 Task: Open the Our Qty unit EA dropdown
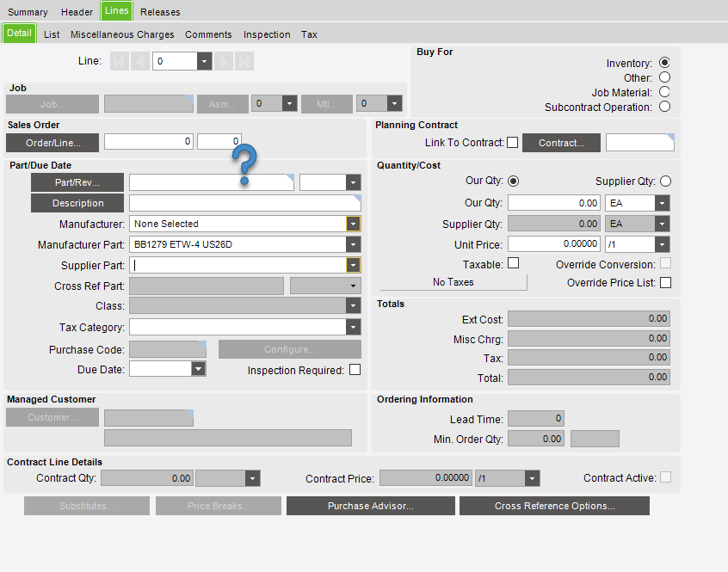662,203
